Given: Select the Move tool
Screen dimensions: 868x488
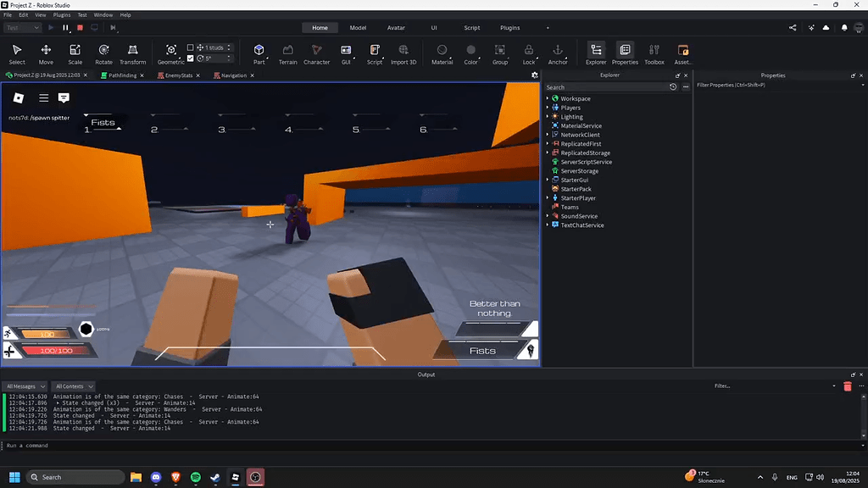Looking at the screenshot, I should click(46, 54).
